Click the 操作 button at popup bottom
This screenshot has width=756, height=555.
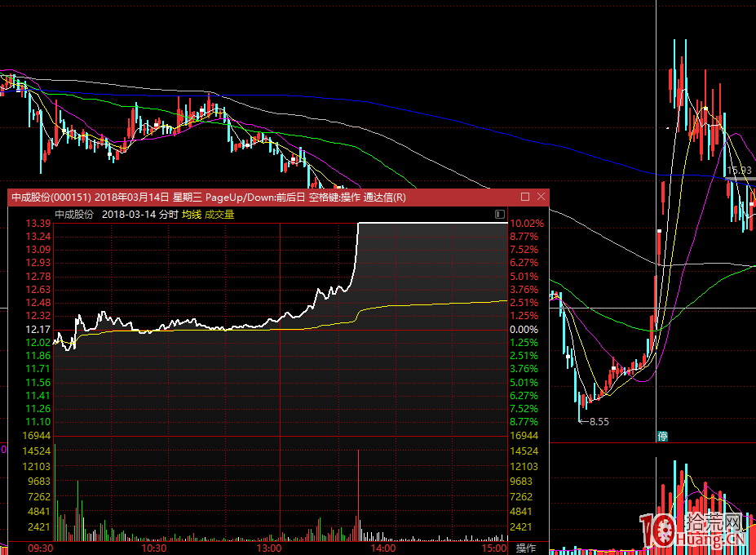[526, 548]
